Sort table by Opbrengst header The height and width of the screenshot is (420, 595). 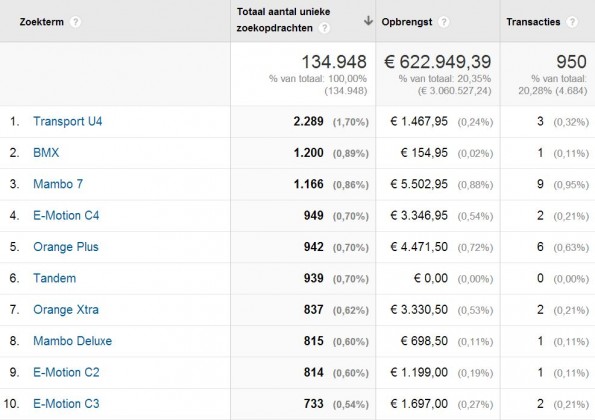click(407, 22)
